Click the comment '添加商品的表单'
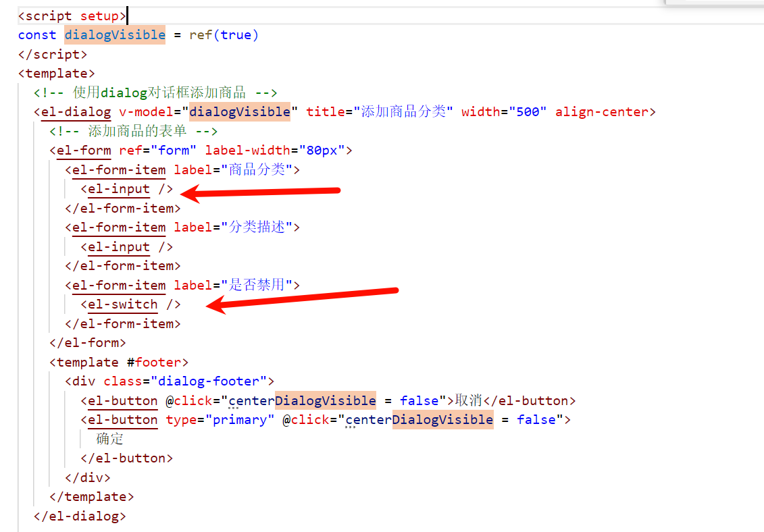Image resolution: width=764 pixels, height=532 pixels. click(x=137, y=131)
